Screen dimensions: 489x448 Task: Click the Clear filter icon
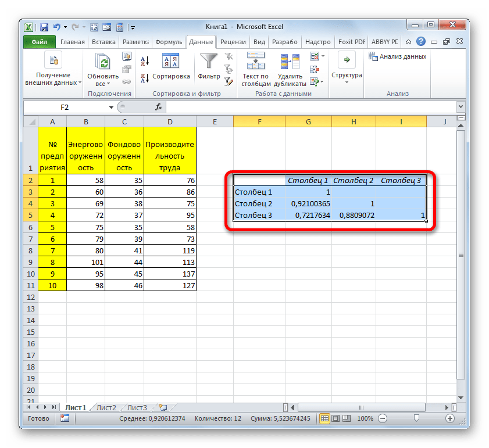[x=229, y=56]
